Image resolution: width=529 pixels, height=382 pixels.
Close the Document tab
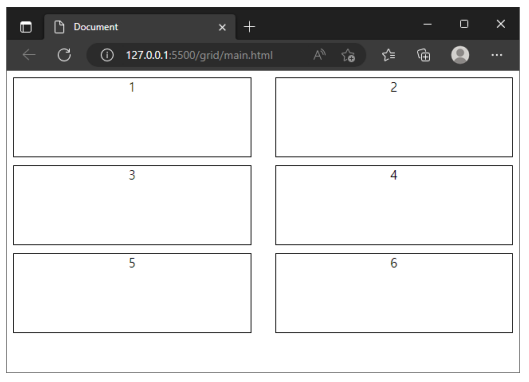[x=222, y=27]
